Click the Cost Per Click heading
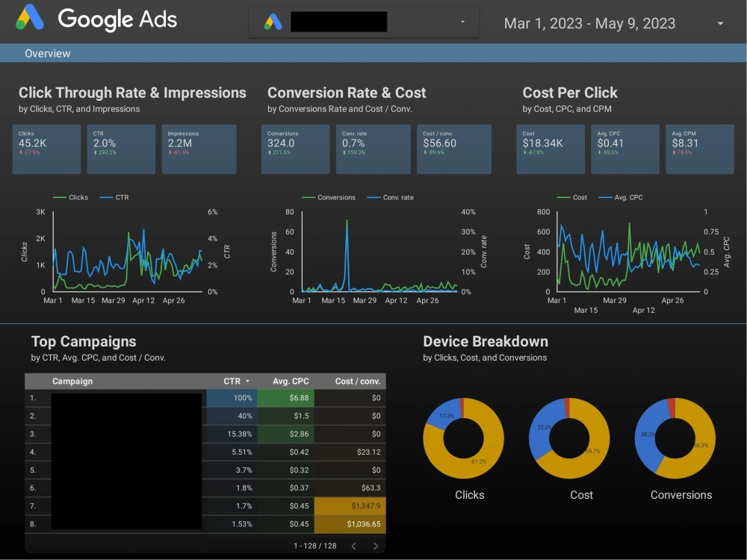This screenshot has width=747, height=560. point(570,93)
